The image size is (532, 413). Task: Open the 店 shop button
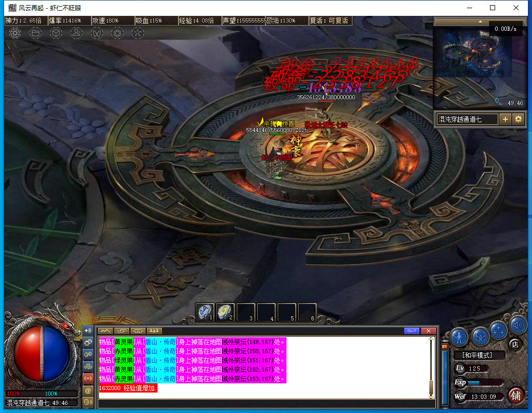[516, 345]
